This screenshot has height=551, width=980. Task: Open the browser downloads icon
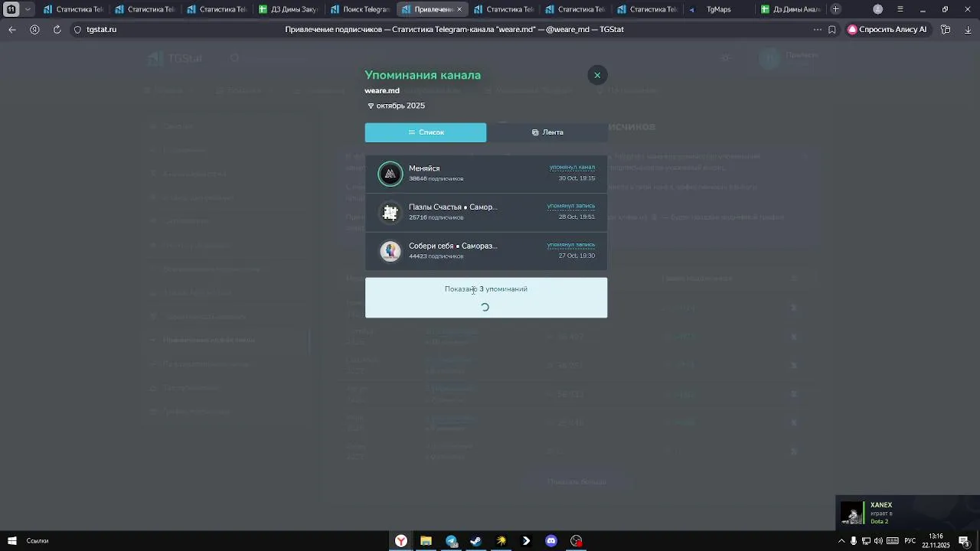click(968, 30)
